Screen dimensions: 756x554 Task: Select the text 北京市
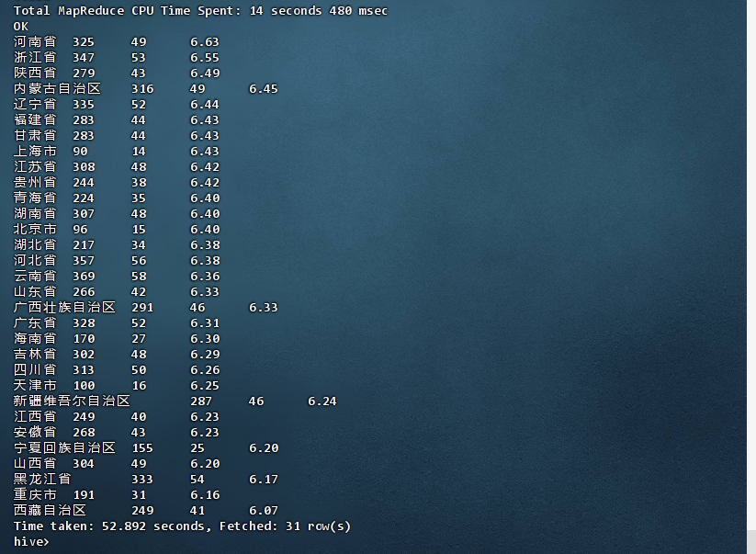(x=35, y=229)
